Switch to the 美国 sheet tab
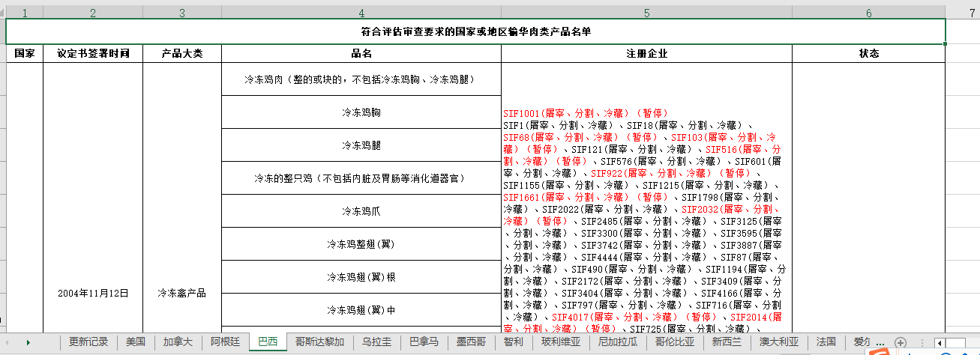Image resolution: width=980 pixels, height=355 pixels. click(135, 342)
